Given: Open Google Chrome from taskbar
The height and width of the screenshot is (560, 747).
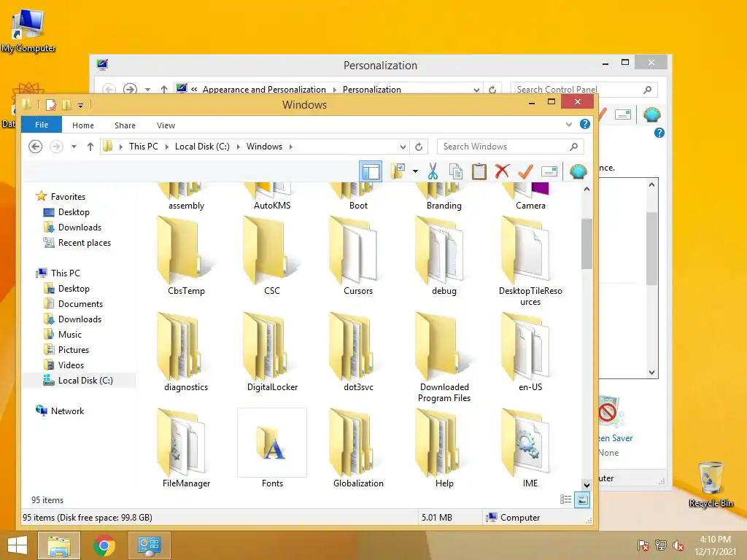Looking at the screenshot, I should click(x=104, y=545).
